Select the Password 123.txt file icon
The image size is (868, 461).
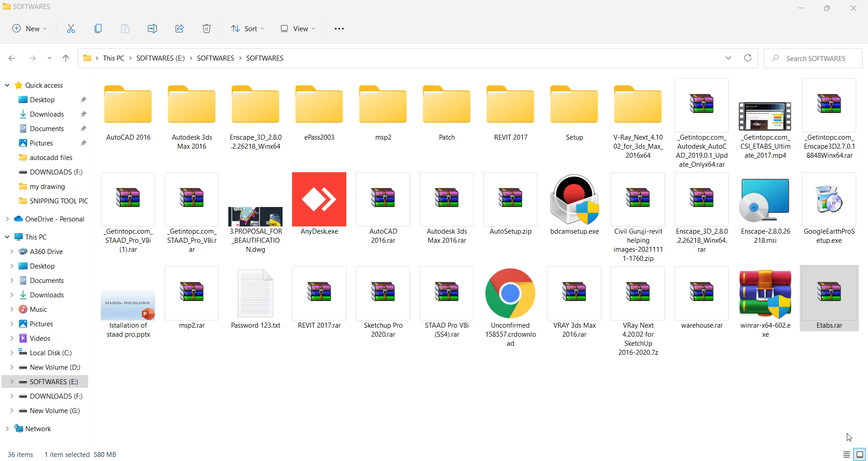pos(255,293)
